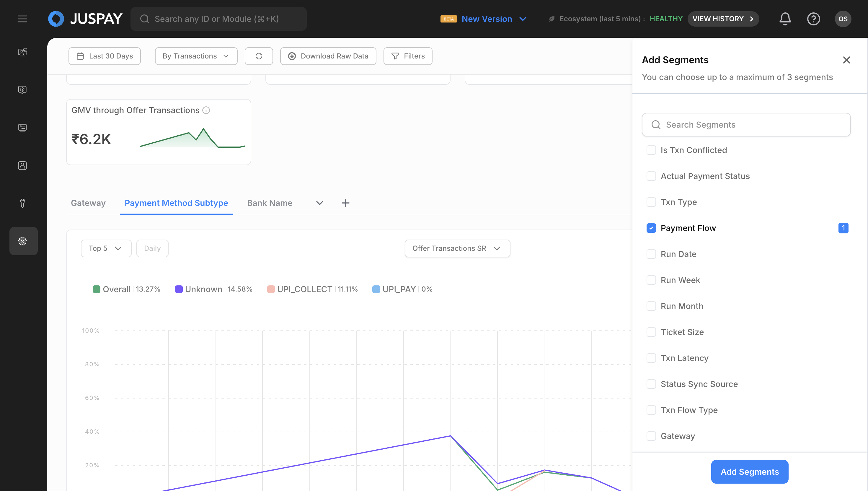Viewport: 868px width, 491px height.
Task: Click the info icon beside GMV through Offer Transactions
Action: 206,110
